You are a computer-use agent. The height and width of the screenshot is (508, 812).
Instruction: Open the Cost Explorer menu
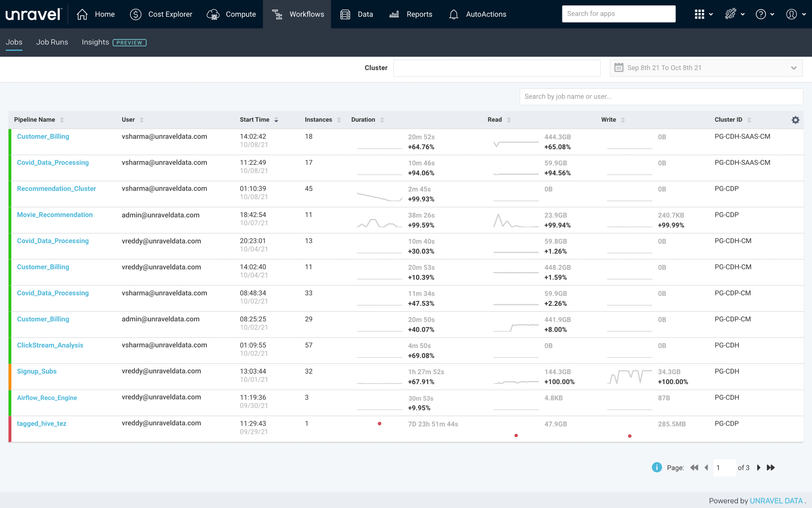[x=161, y=14]
